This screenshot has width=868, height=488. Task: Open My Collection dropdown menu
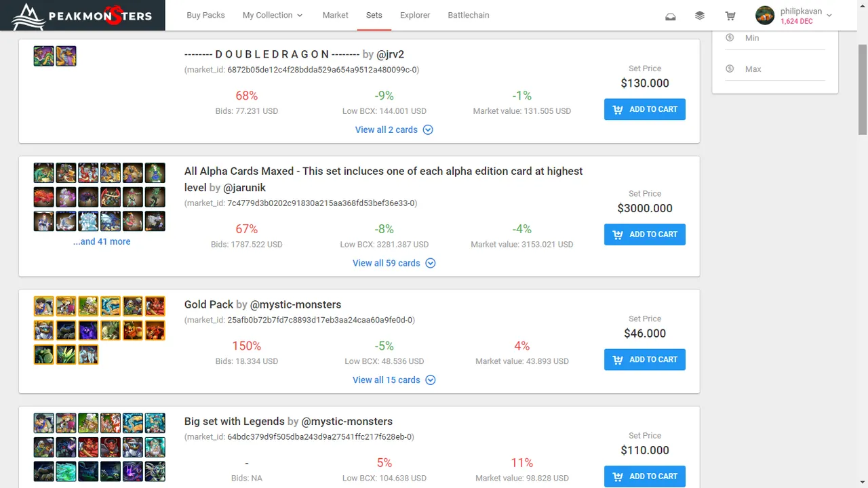(x=273, y=15)
